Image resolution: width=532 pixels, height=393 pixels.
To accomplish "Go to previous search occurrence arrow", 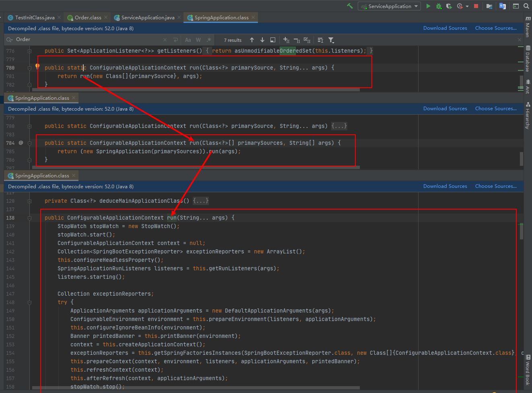I will pos(252,40).
